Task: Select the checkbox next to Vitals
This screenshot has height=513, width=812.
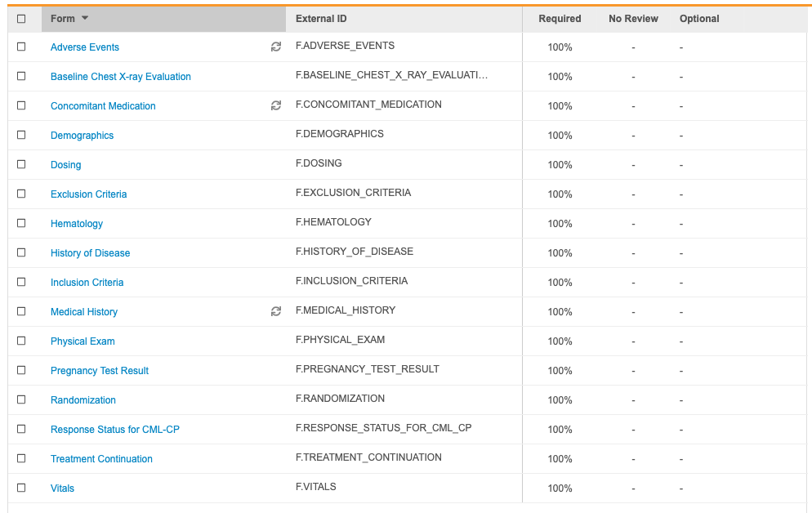Action: [21, 488]
